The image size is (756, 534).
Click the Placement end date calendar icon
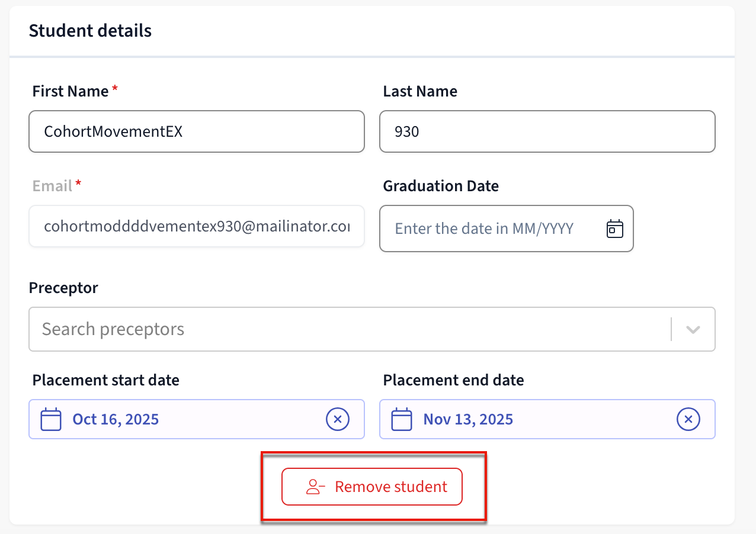coord(402,419)
